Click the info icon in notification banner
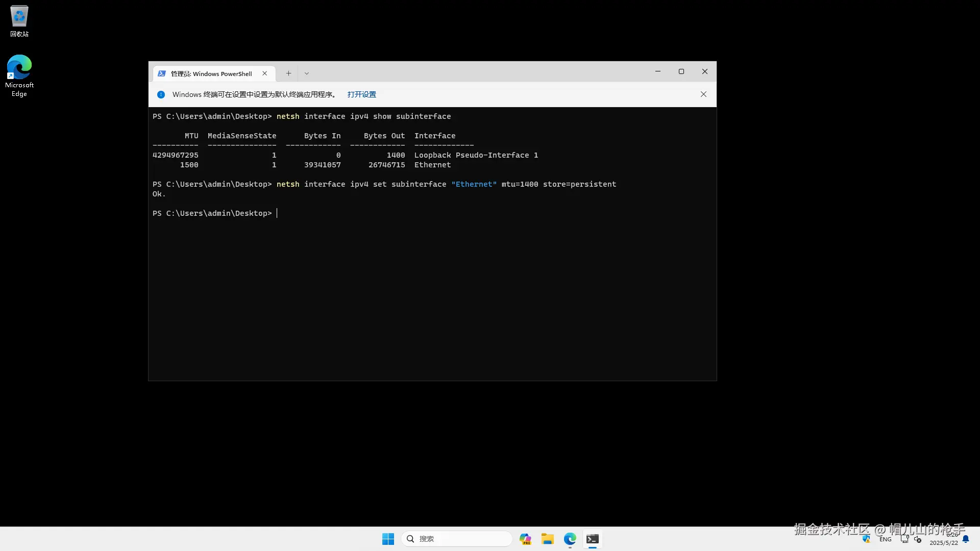Viewport: 980px width, 551px height. point(161,94)
